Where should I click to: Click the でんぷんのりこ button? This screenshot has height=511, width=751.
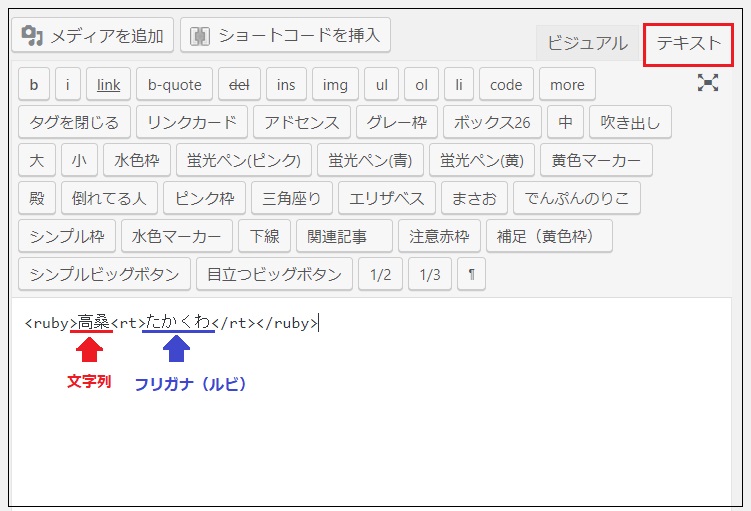[x=577, y=198]
